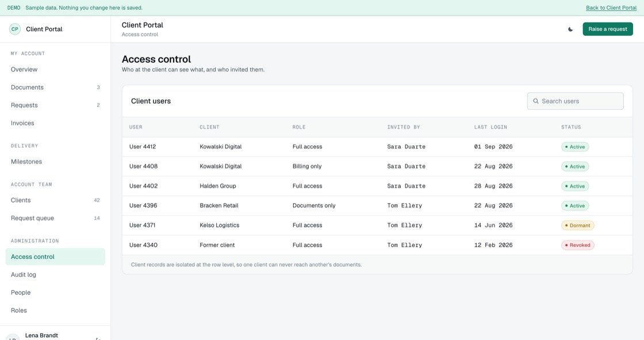Click the Client users panel heading

coord(151,101)
